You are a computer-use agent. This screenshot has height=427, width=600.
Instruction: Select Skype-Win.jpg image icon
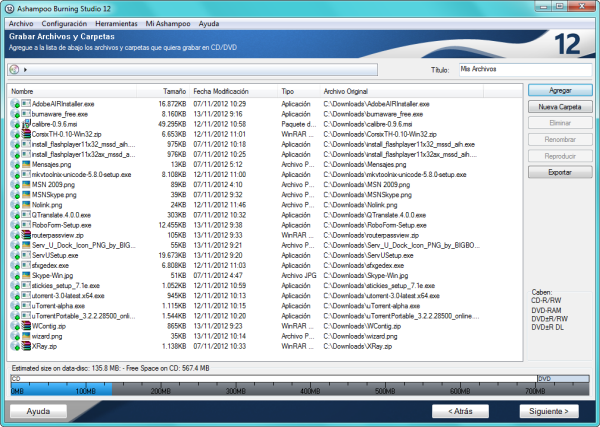pos(26,275)
